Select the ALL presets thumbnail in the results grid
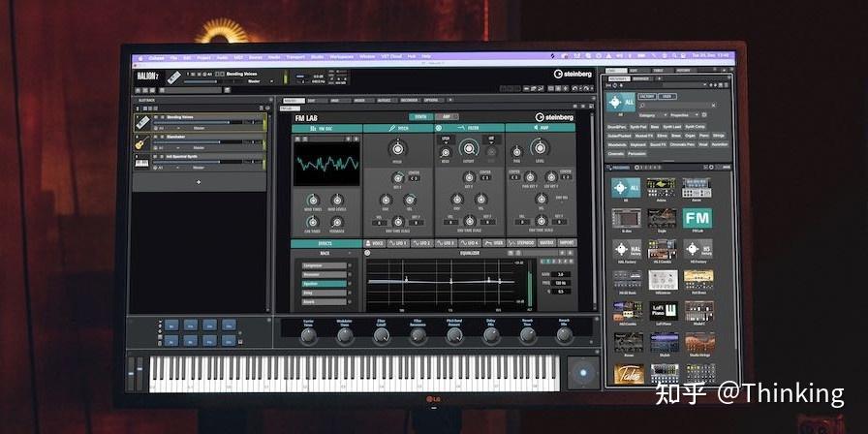 click(x=626, y=189)
